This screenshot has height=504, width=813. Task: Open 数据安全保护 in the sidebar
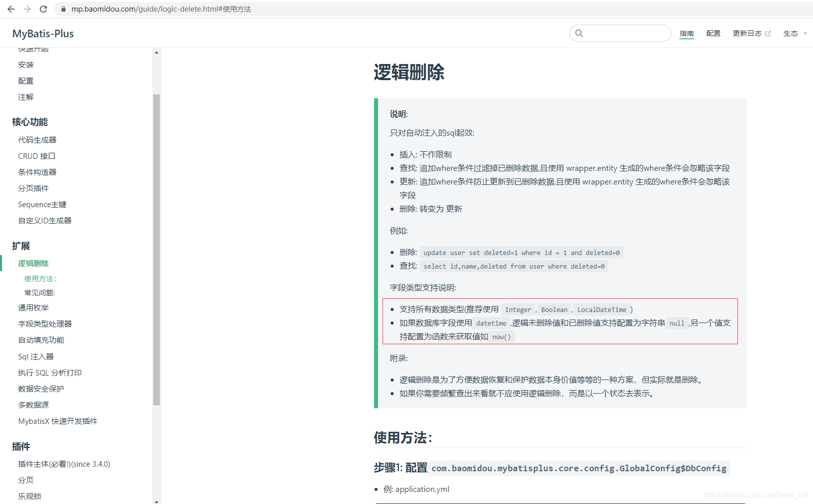pyautogui.click(x=41, y=389)
